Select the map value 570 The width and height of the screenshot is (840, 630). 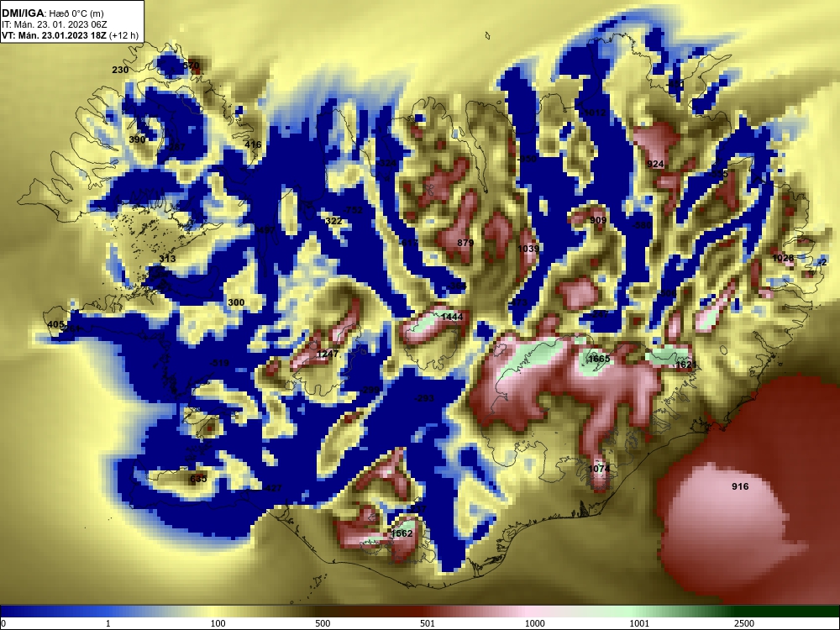192,66
